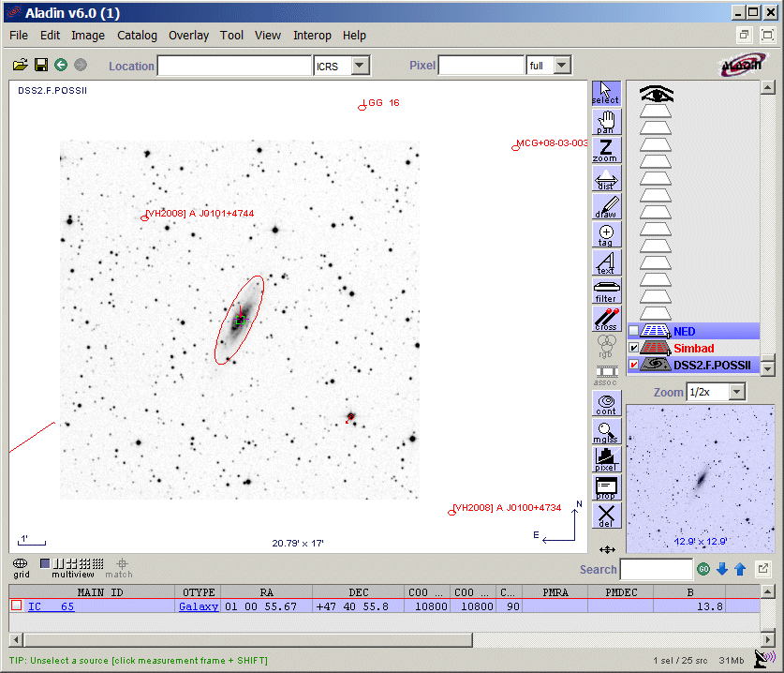Image resolution: width=784 pixels, height=673 pixels.
Task: Open the Help menu
Action: pos(354,36)
